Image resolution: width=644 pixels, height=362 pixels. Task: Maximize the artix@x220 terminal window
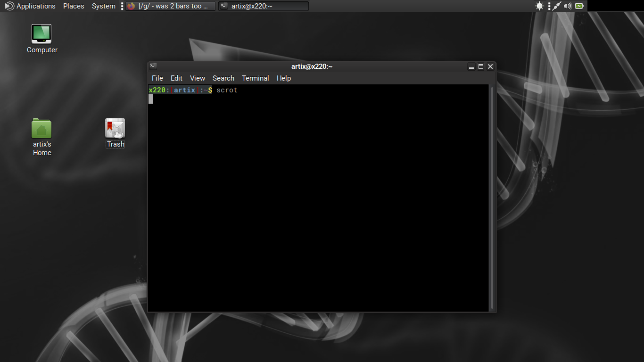pyautogui.click(x=481, y=66)
